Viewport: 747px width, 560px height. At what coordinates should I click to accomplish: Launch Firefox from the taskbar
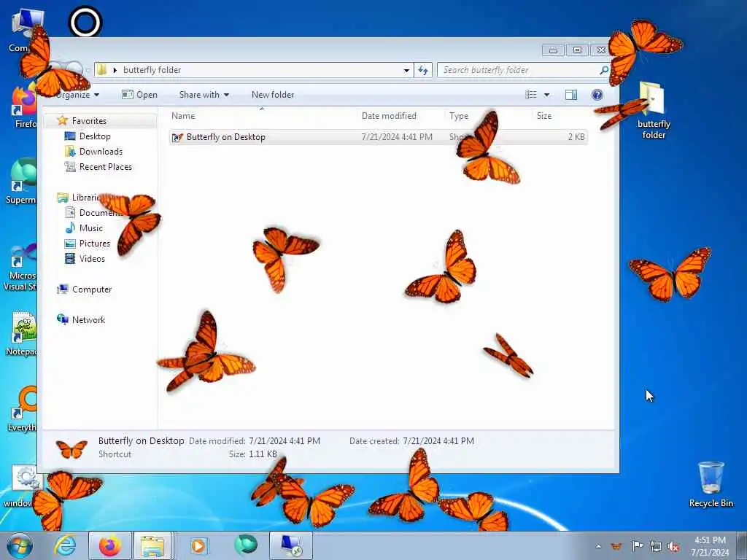(110, 545)
